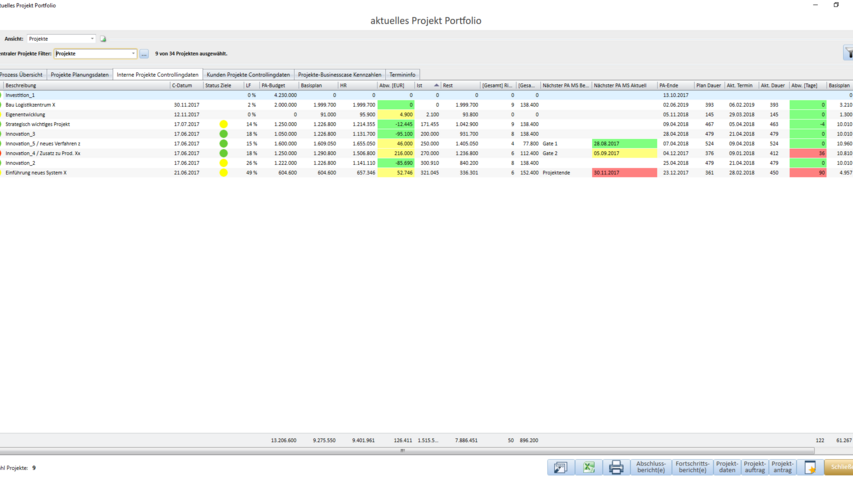Open the Ansicht dropdown

[x=92, y=39]
